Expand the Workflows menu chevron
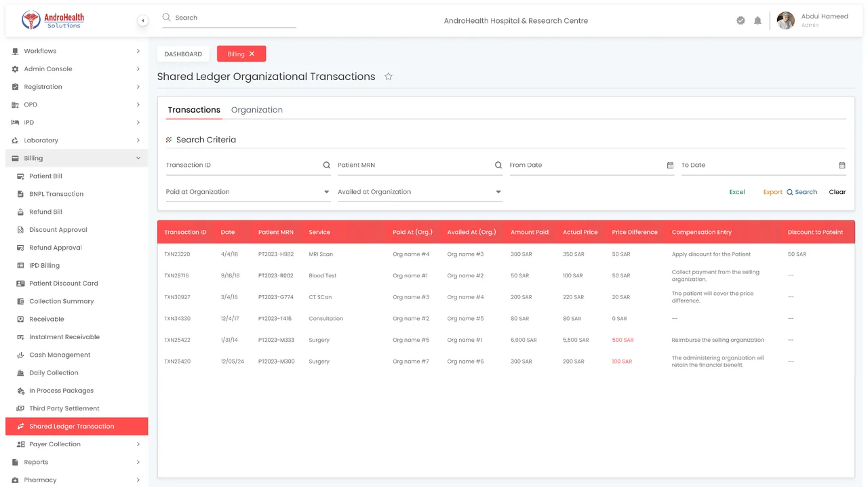 coord(138,51)
